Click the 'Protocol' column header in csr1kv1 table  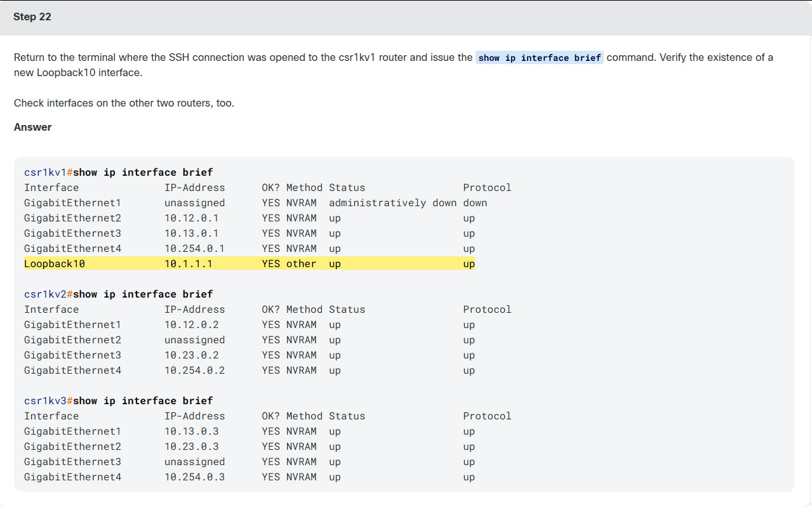[487, 188]
